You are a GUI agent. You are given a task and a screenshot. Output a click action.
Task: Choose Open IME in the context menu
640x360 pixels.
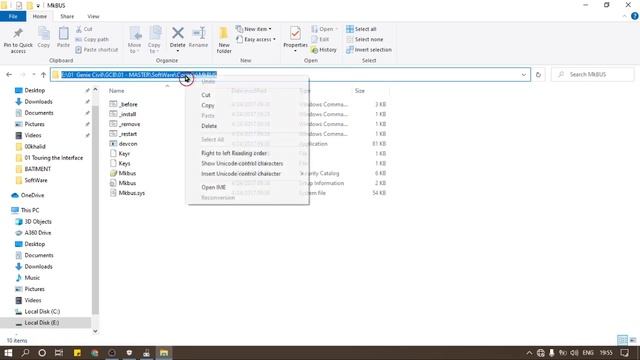tap(213, 187)
